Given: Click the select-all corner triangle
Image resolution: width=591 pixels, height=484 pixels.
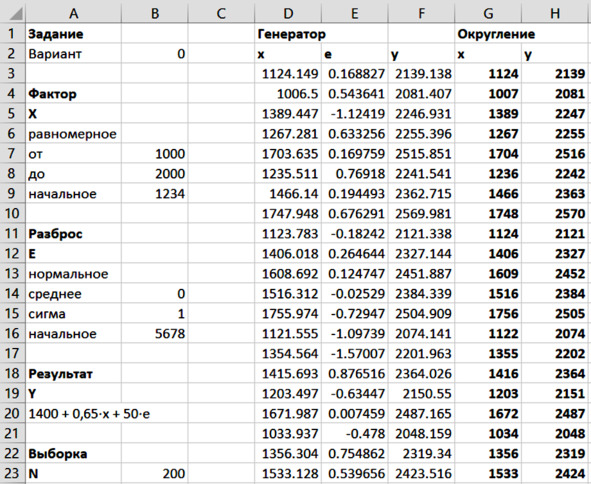Looking at the screenshot, I should 13,12.
